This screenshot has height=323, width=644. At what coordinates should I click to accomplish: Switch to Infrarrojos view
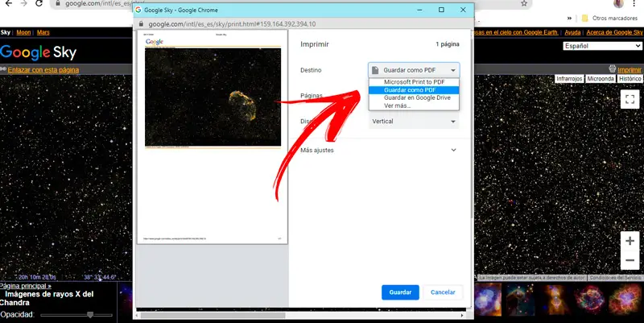569,78
